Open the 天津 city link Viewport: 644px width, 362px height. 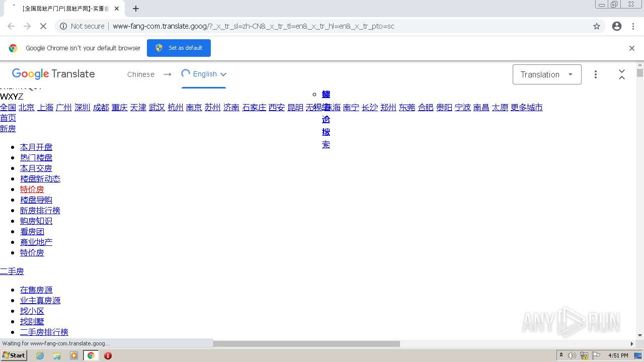(138, 107)
